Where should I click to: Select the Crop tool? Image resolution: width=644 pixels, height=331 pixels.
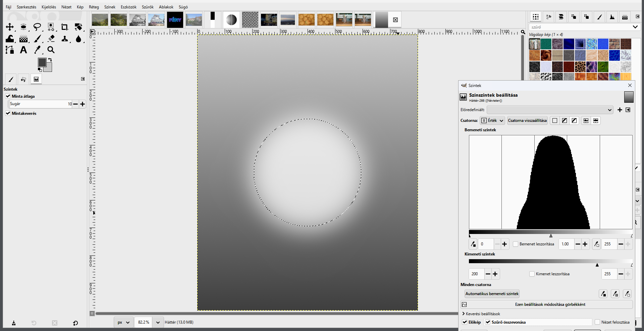(64, 27)
